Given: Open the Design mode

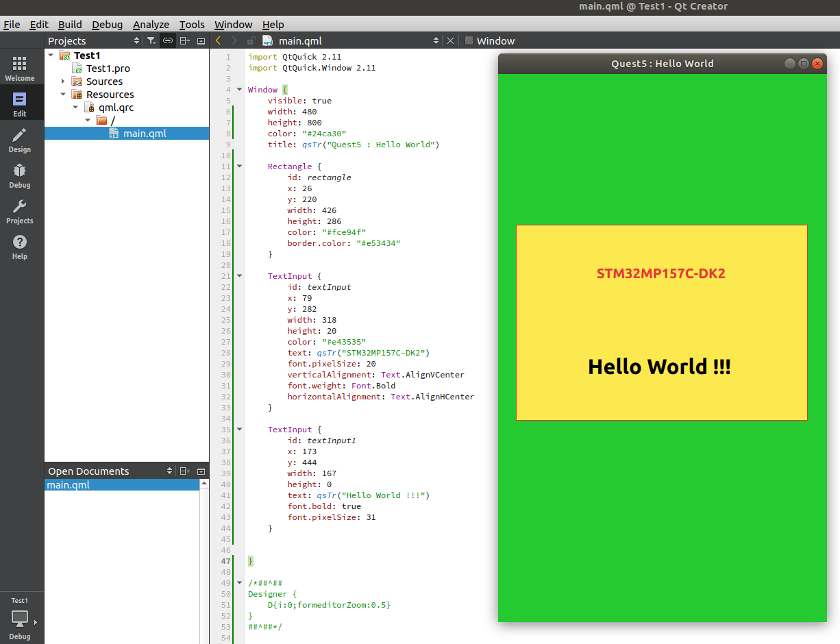Looking at the screenshot, I should pyautogui.click(x=20, y=140).
